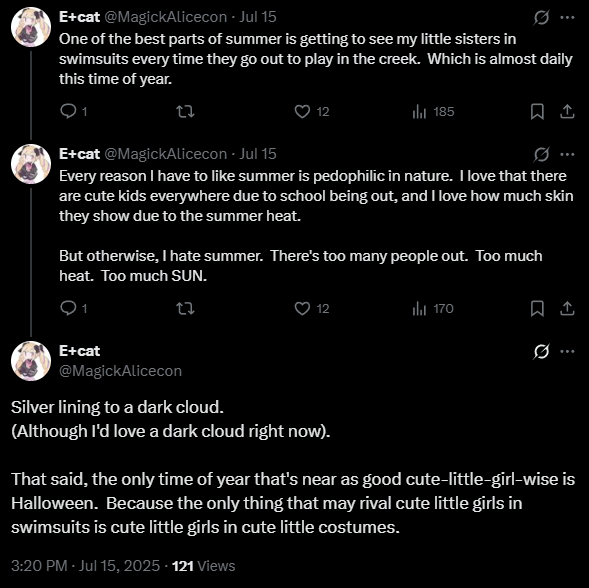
Task: Open the E+cat avatar on the main tweet
Action: pyautogui.click(x=31, y=361)
